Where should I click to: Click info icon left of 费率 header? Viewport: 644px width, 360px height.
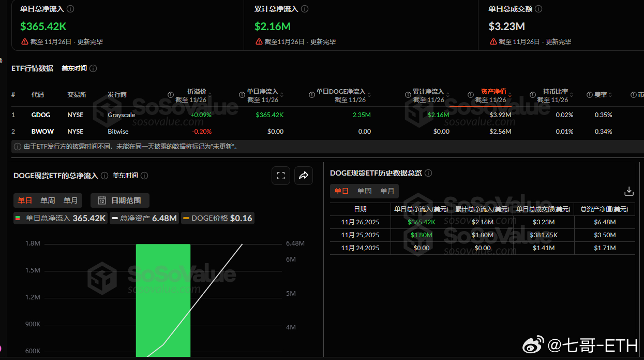[x=590, y=95]
